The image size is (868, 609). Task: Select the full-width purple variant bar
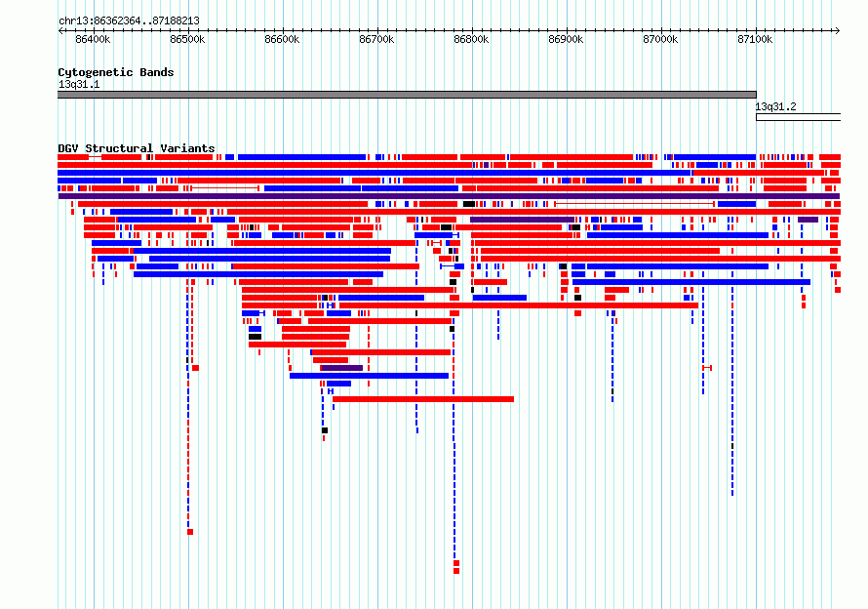[x=449, y=196]
